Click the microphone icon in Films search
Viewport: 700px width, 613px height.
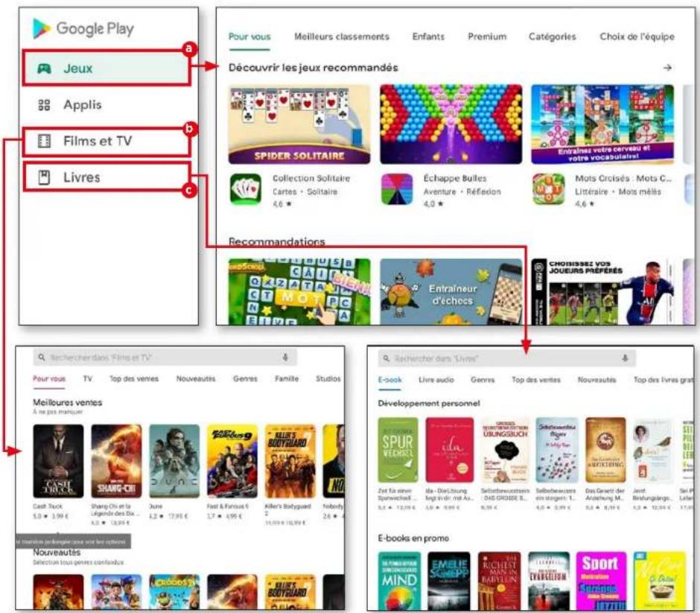[285, 358]
